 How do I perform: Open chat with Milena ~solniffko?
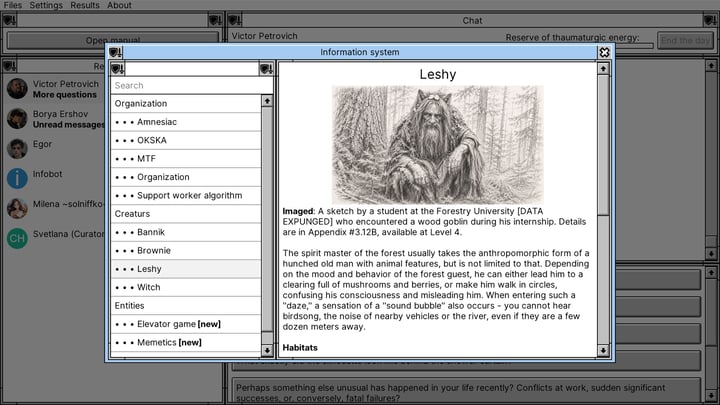pos(56,208)
